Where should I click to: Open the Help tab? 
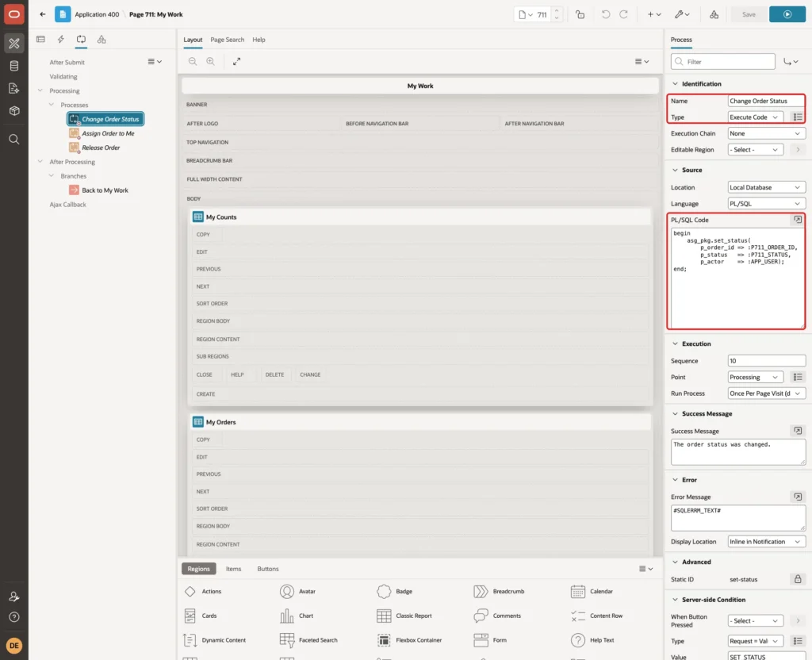pos(259,40)
